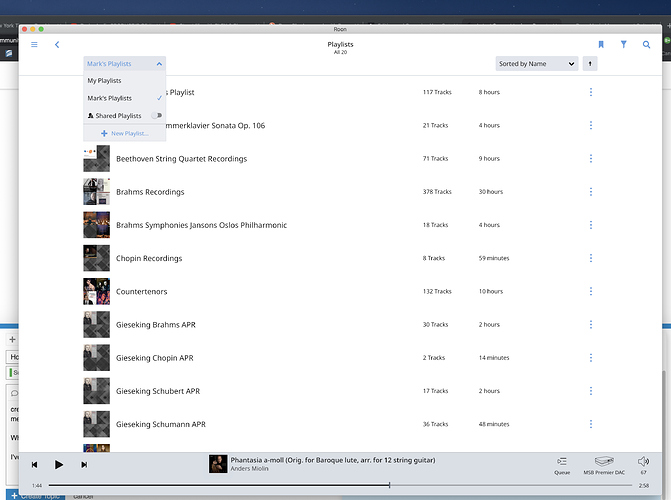Open the filter funnel icon
Image resolution: width=671 pixels, height=500 pixels.
623,45
